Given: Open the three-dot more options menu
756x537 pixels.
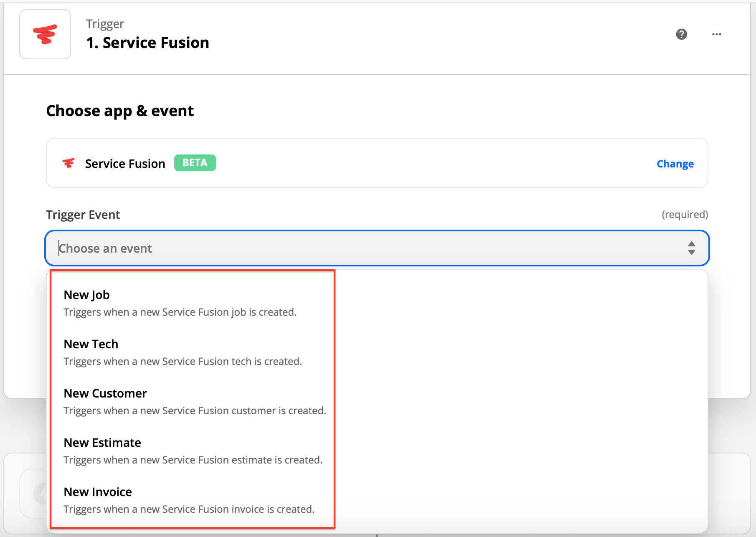Looking at the screenshot, I should tap(717, 34).
